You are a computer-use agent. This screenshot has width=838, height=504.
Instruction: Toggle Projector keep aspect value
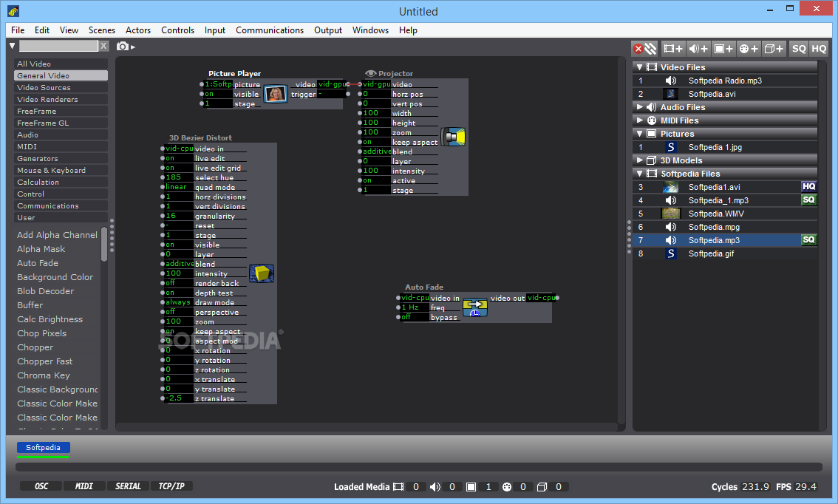376,142
